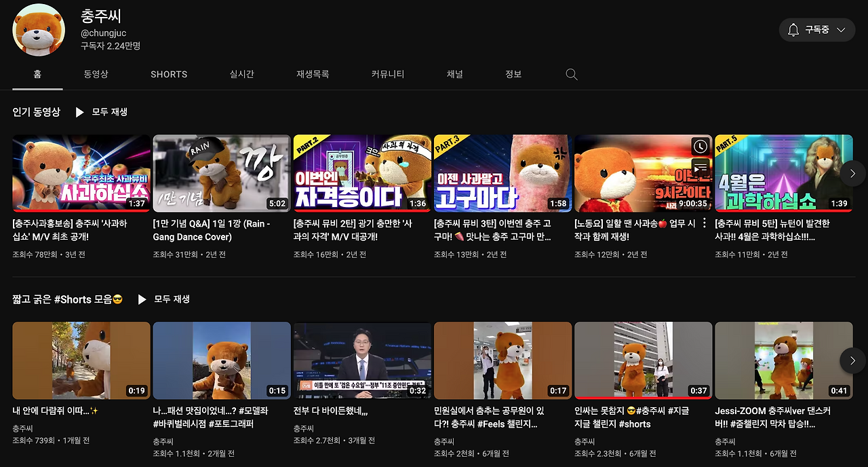The width and height of the screenshot is (868, 467).
Task: Expand the Shorts carousel with the right arrow
Action: (x=852, y=360)
